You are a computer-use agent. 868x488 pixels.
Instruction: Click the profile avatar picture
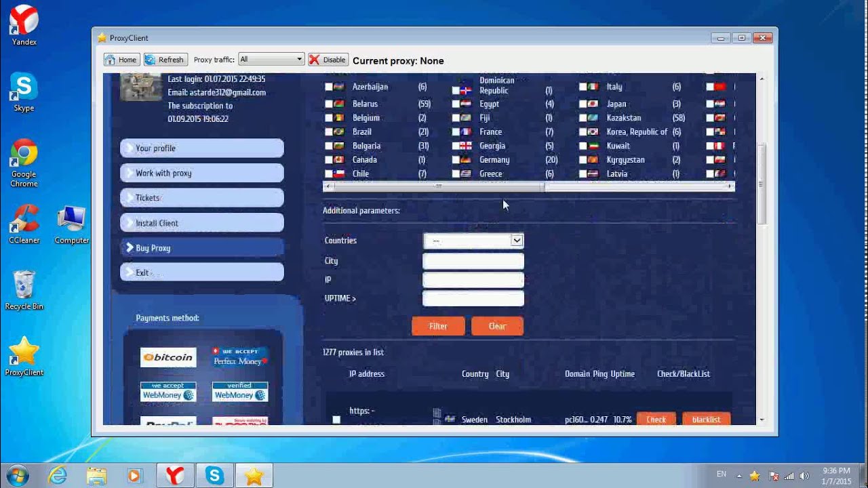click(140, 87)
